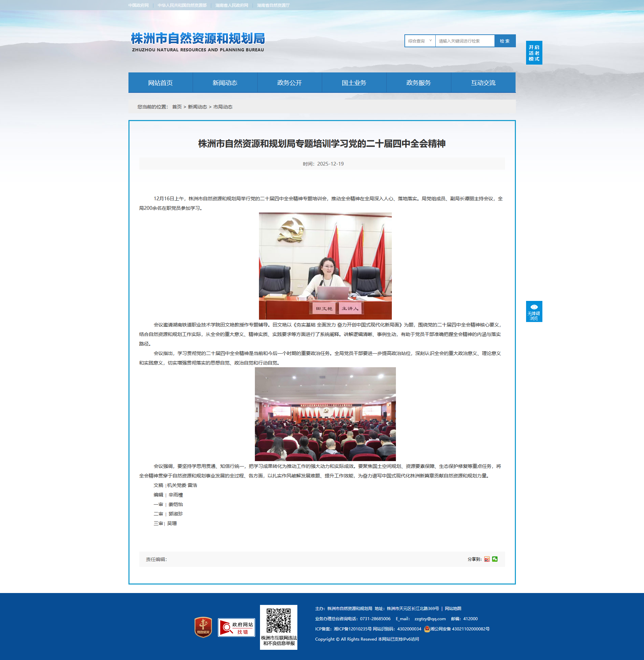This screenshot has width=644, height=660.
Task: Click the photo of the lecturer speaking
Action: click(325, 266)
